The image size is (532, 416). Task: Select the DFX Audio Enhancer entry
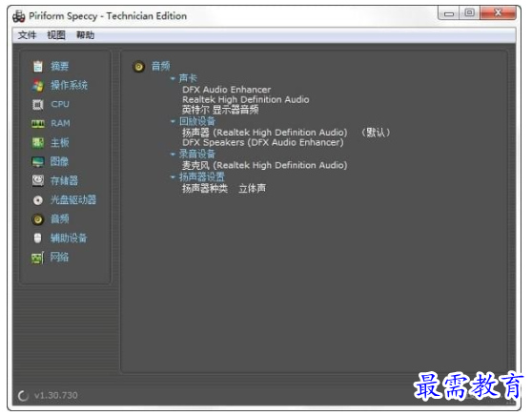[x=227, y=90]
